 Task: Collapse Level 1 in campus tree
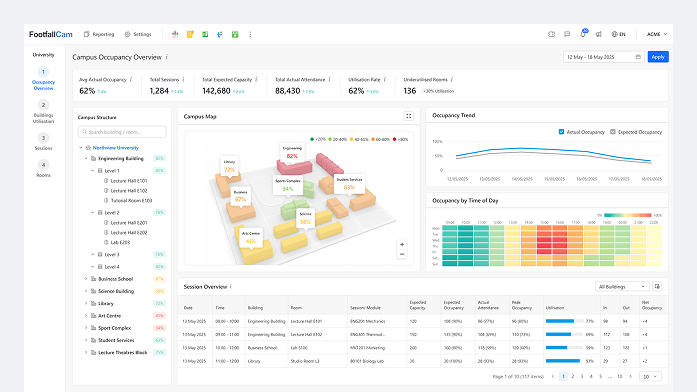[92, 171]
